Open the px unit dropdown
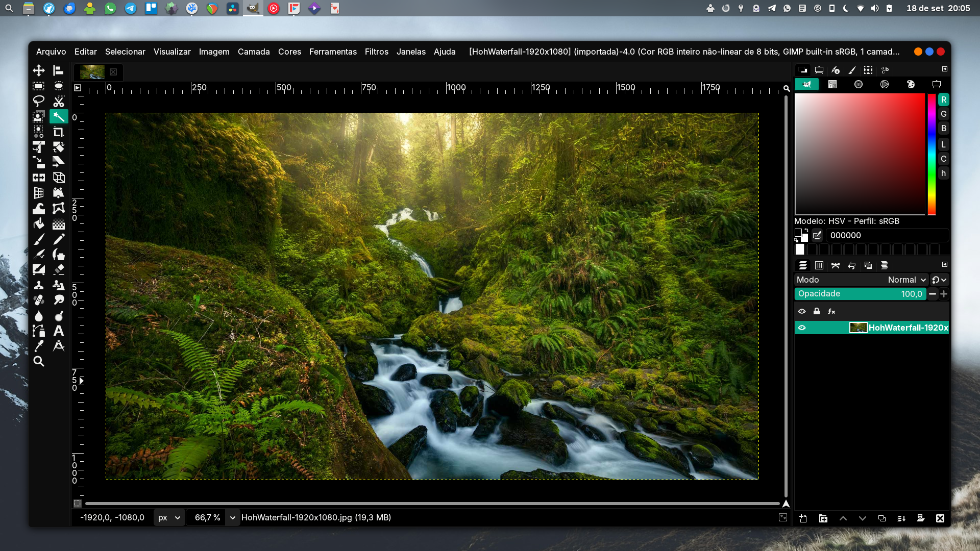The width and height of the screenshot is (980, 551). [x=169, y=518]
